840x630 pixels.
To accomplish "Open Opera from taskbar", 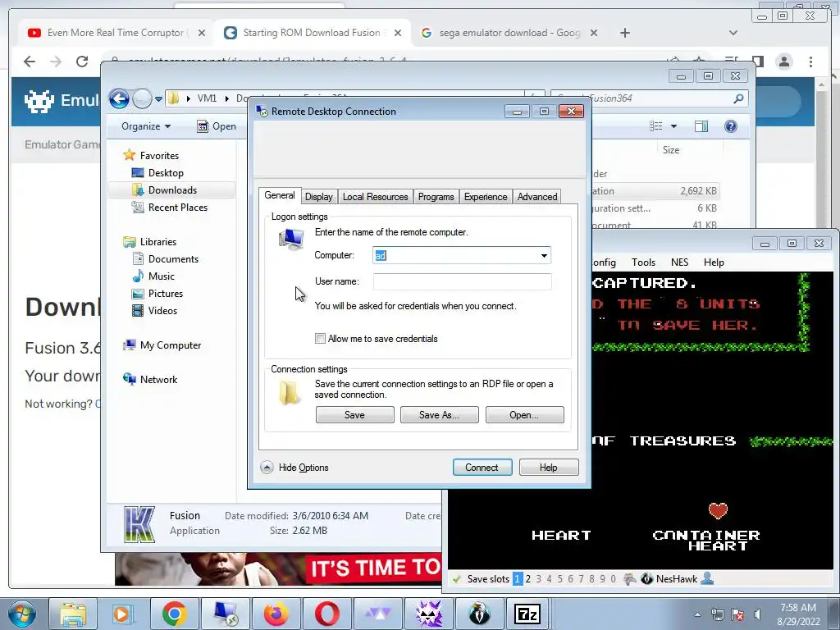I will coord(326,614).
